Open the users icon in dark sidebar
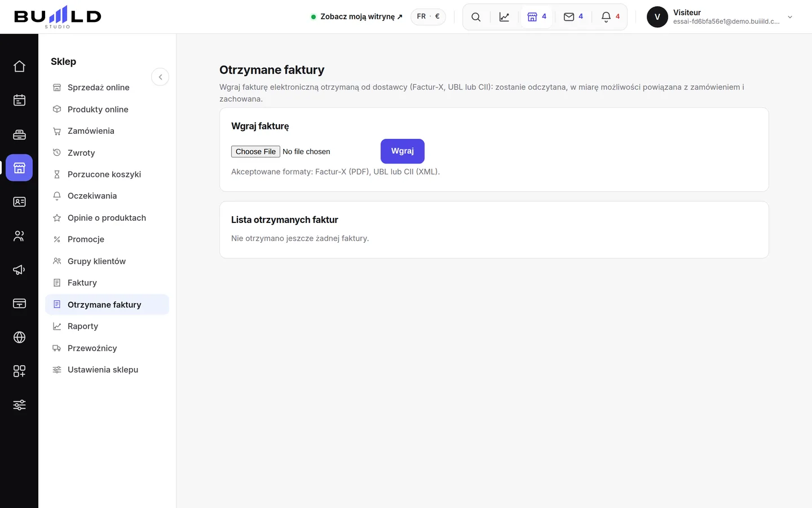This screenshot has width=812, height=508. tap(19, 235)
